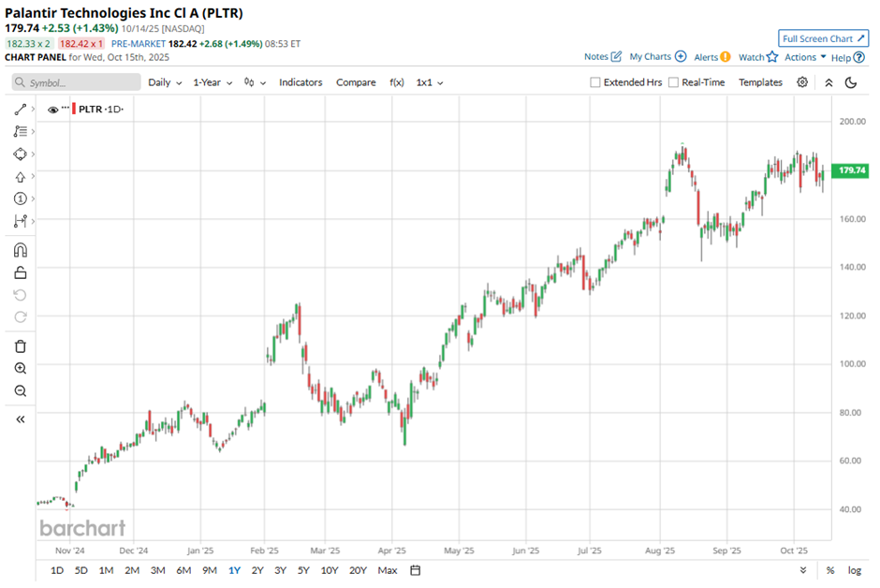Open the Indicators menu
This screenshot has width=880, height=588.
point(301,82)
